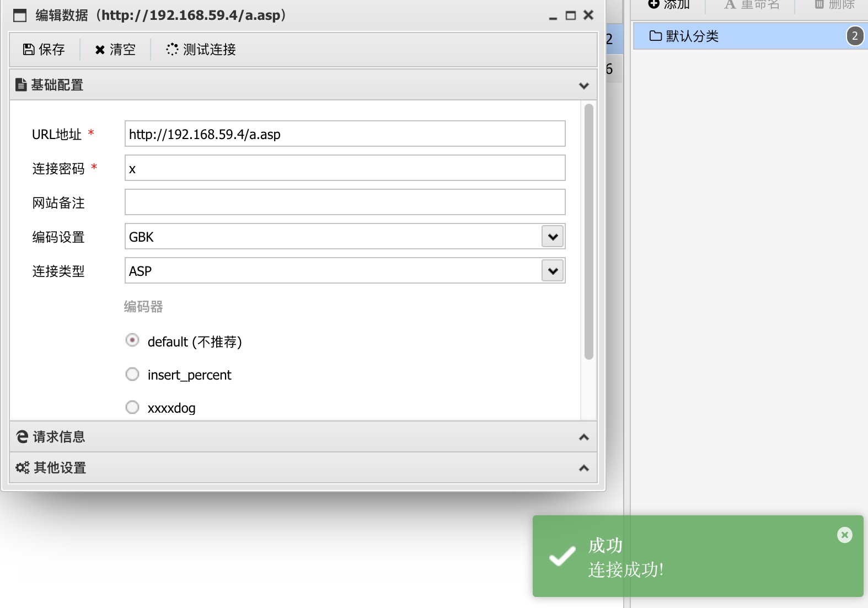
Task: Expand the 其他设置 other settings section
Action: [x=303, y=468]
